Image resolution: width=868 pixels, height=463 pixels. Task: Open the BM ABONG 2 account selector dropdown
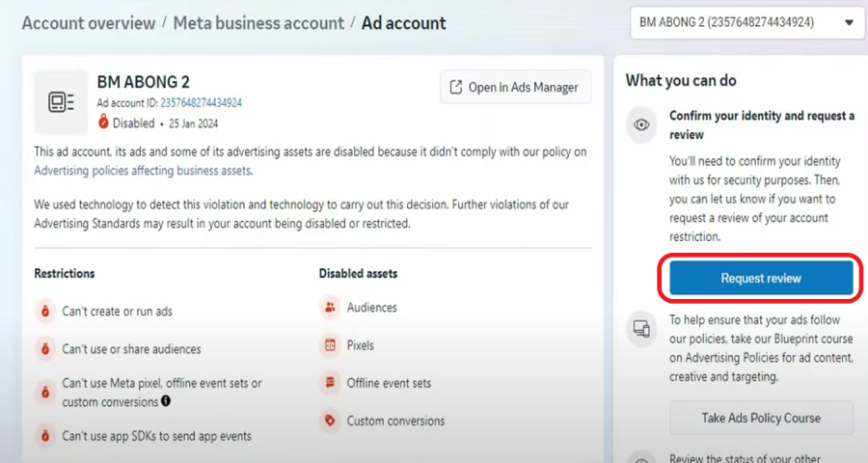pyautogui.click(x=747, y=23)
